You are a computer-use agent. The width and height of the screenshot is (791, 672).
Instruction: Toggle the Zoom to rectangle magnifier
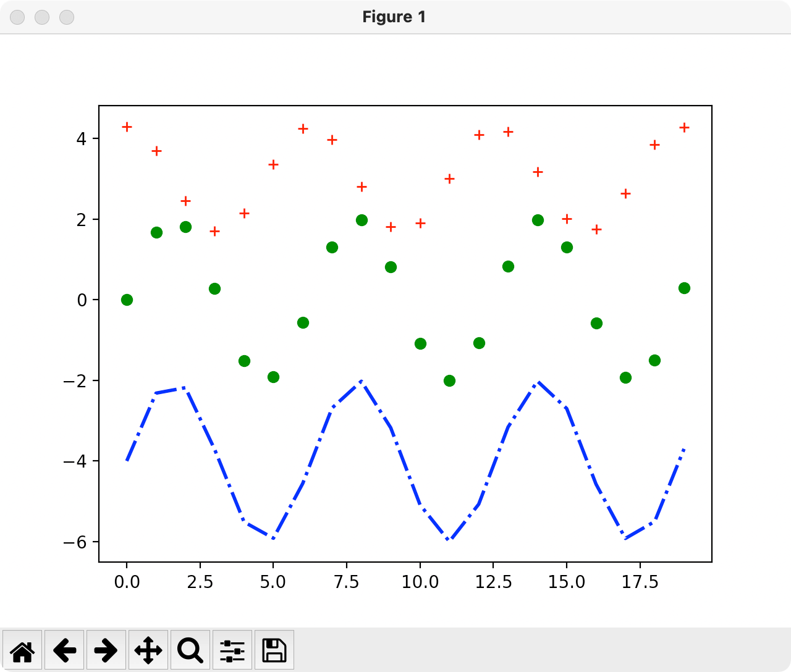pos(190,650)
